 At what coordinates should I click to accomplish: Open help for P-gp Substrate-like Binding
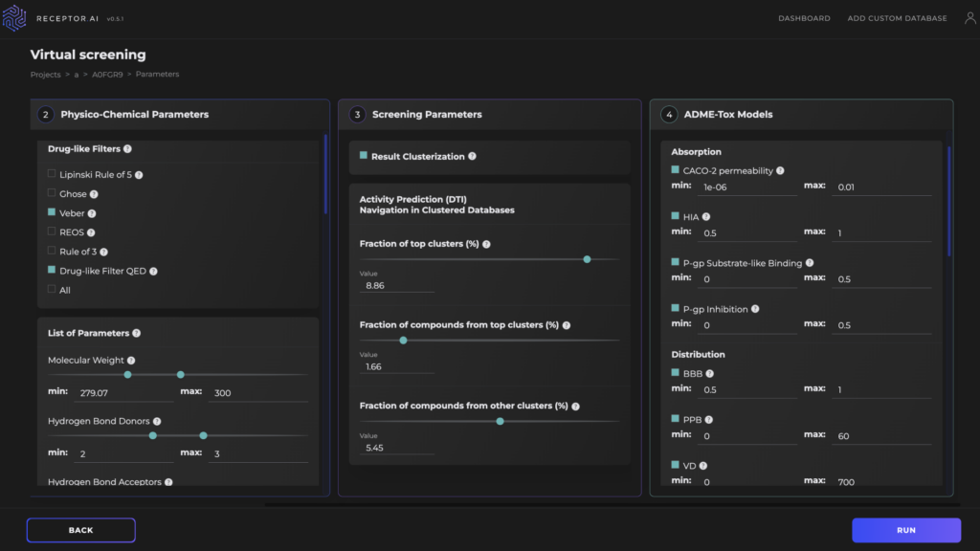tap(809, 262)
